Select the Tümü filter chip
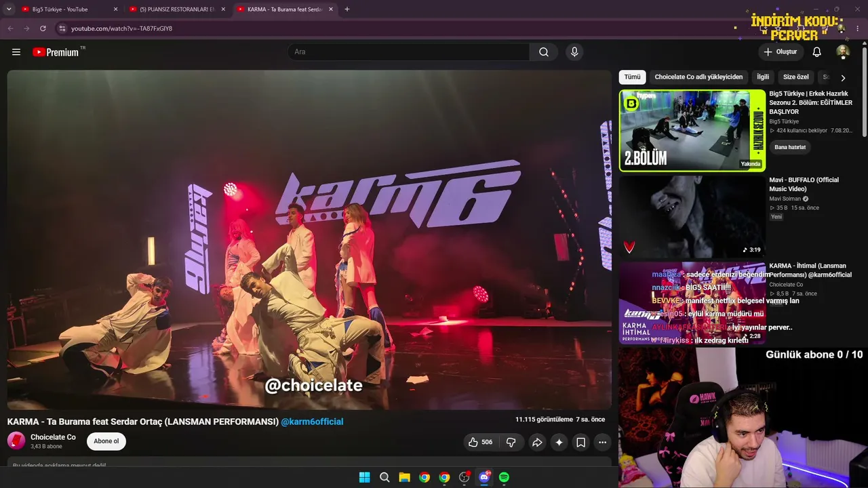This screenshot has width=868, height=488. pyautogui.click(x=632, y=77)
